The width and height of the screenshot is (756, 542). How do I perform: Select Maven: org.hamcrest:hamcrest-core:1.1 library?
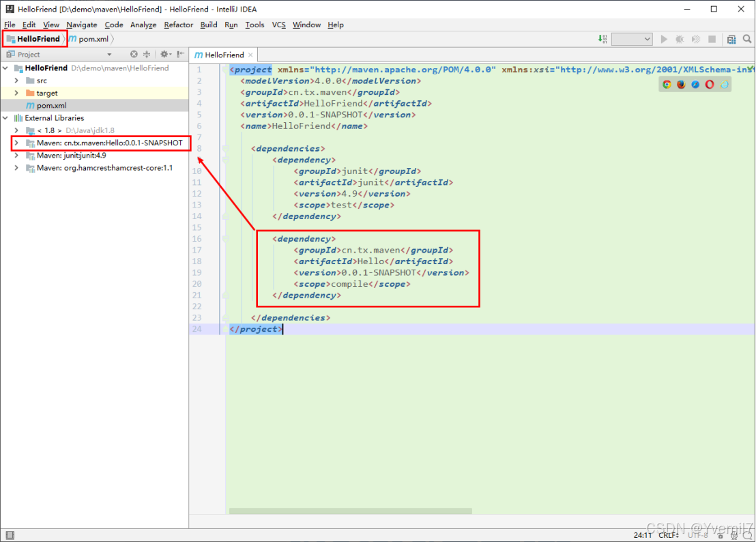pyautogui.click(x=94, y=168)
